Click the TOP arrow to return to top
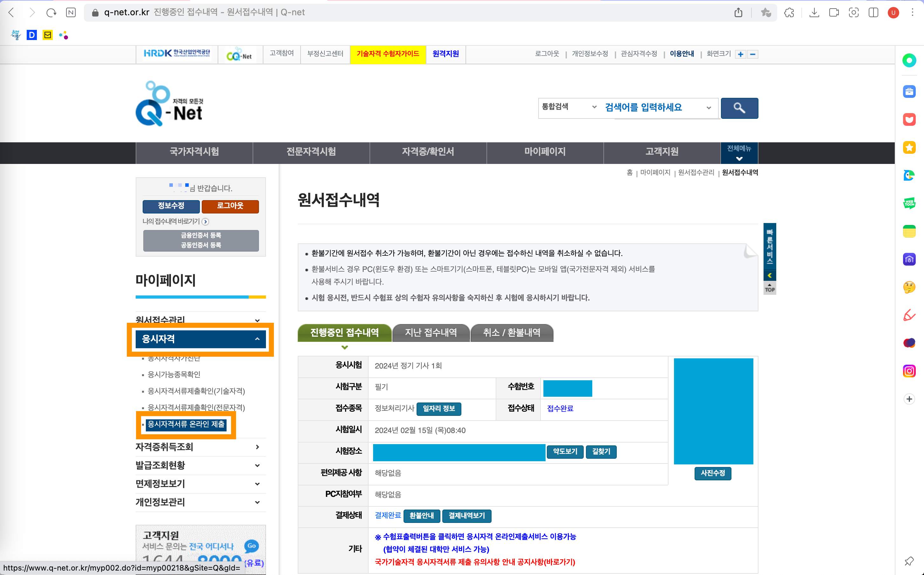Screen dimensions: 924x575 (769, 288)
